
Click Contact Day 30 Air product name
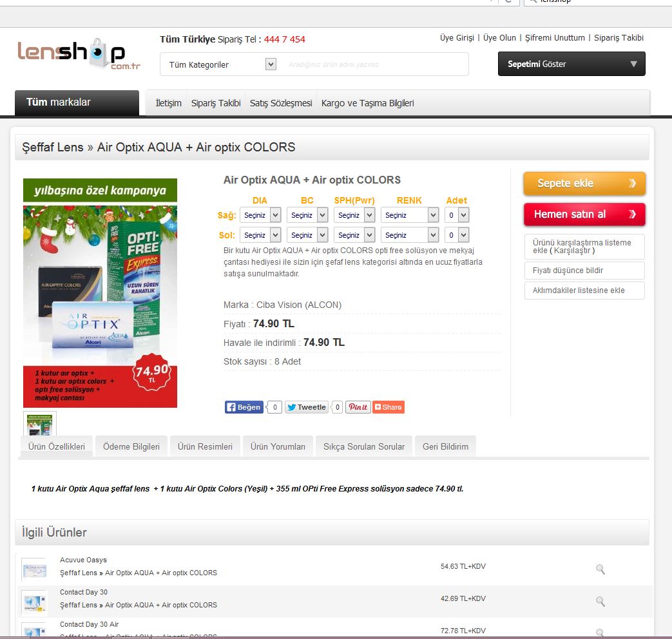click(89, 624)
